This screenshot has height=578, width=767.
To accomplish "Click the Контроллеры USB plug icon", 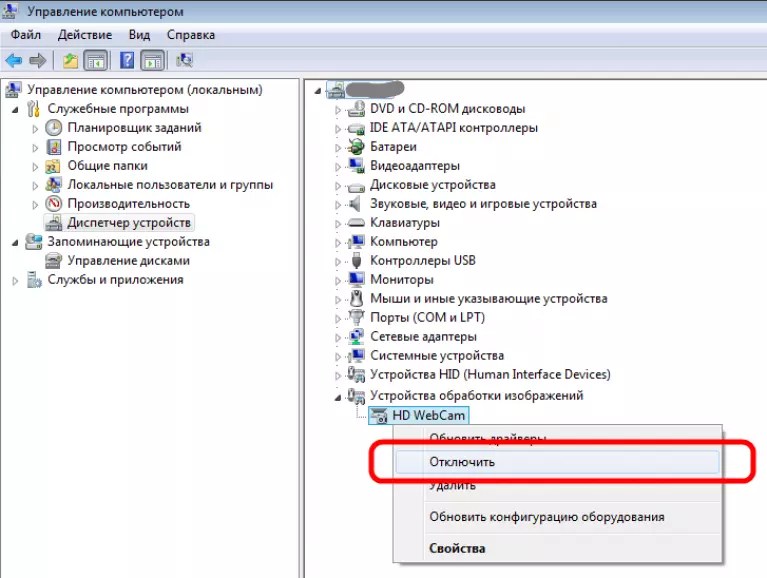I will click(x=357, y=261).
